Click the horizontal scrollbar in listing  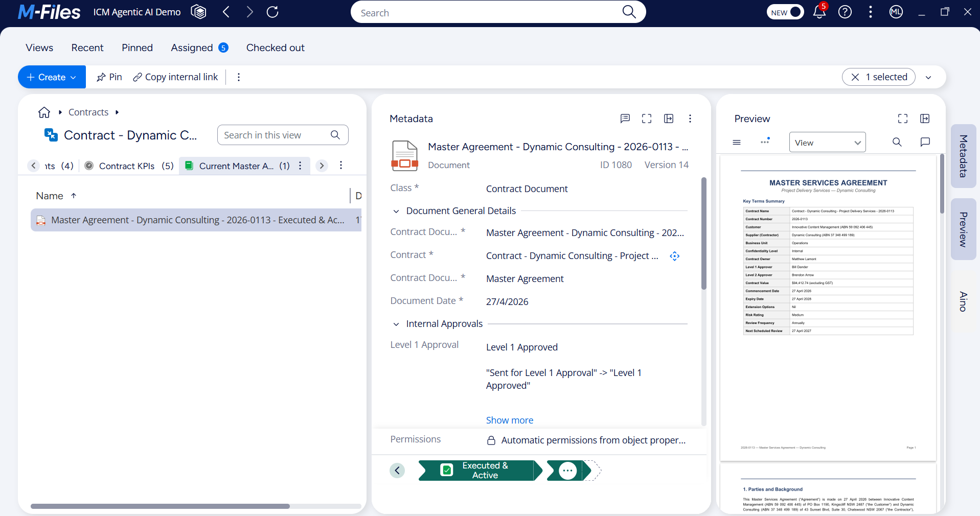160,506
